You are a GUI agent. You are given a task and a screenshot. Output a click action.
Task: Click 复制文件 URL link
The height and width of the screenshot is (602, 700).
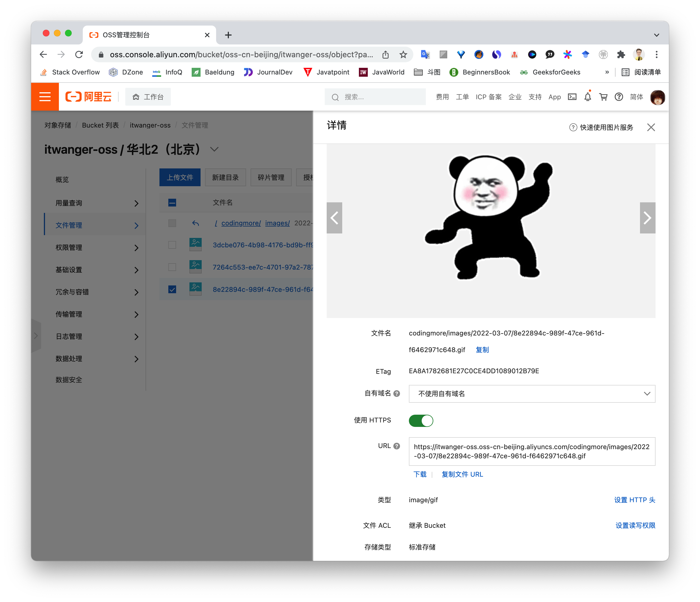click(x=462, y=474)
